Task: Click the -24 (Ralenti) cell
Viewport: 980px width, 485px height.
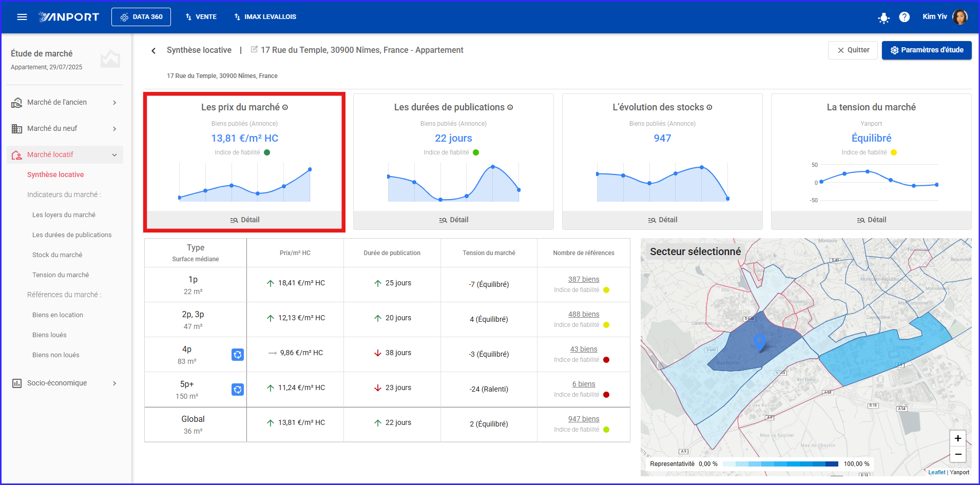Action: (x=489, y=390)
